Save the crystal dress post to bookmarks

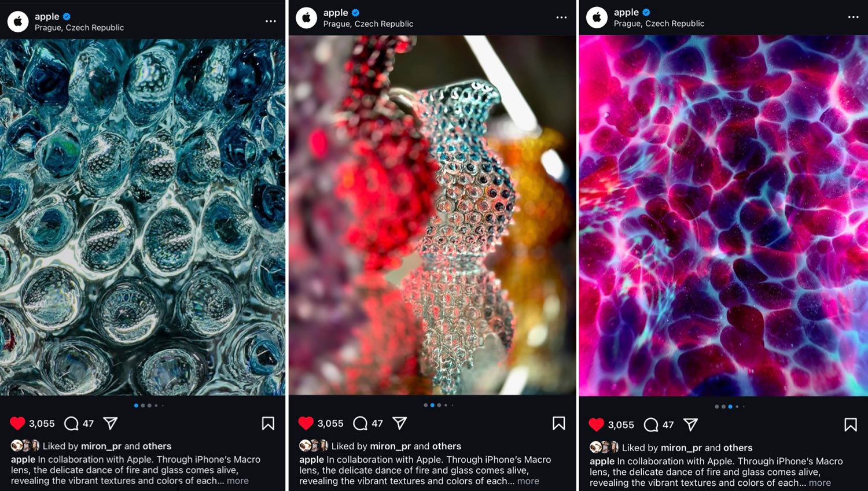pyautogui.click(x=558, y=423)
